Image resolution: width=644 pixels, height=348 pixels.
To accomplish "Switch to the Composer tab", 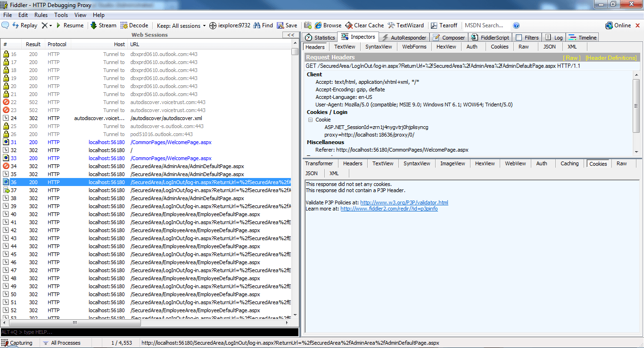I will click(449, 38).
